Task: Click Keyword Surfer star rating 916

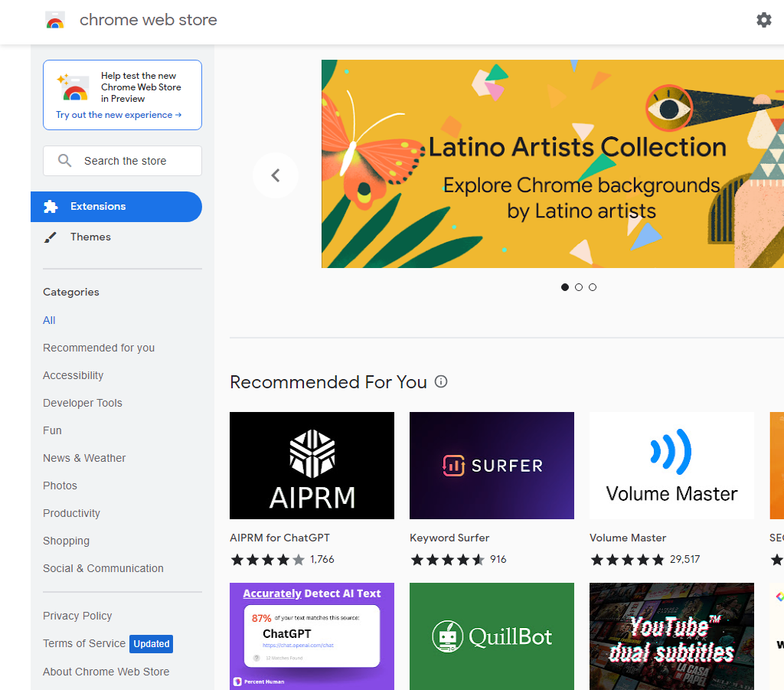Action: (458, 560)
